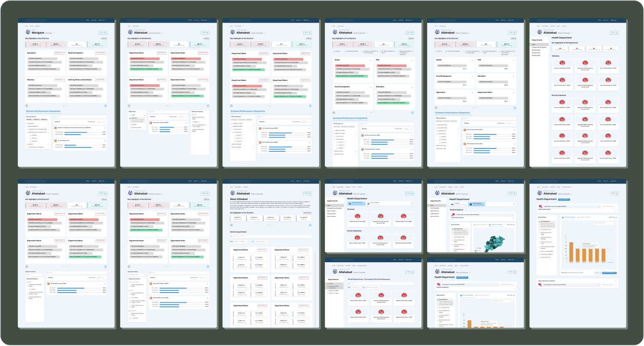Click the grid icon on the Survey Snapshots mockup's tab bar
644x346 pixels.
(x=368, y=203)
